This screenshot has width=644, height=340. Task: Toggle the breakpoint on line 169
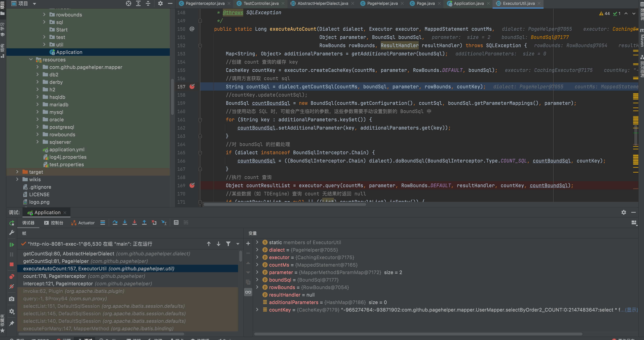click(192, 185)
